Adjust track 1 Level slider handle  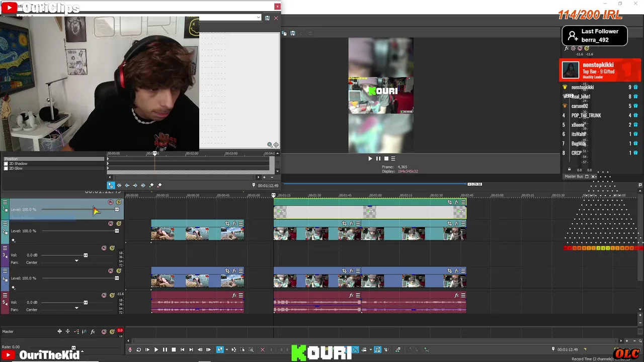coord(117,210)
